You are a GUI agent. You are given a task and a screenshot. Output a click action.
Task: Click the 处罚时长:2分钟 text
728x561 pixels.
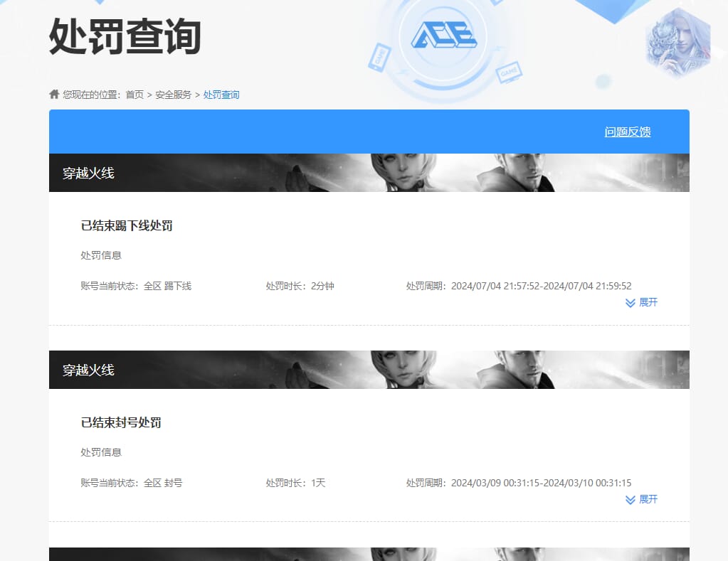(300, 286)
